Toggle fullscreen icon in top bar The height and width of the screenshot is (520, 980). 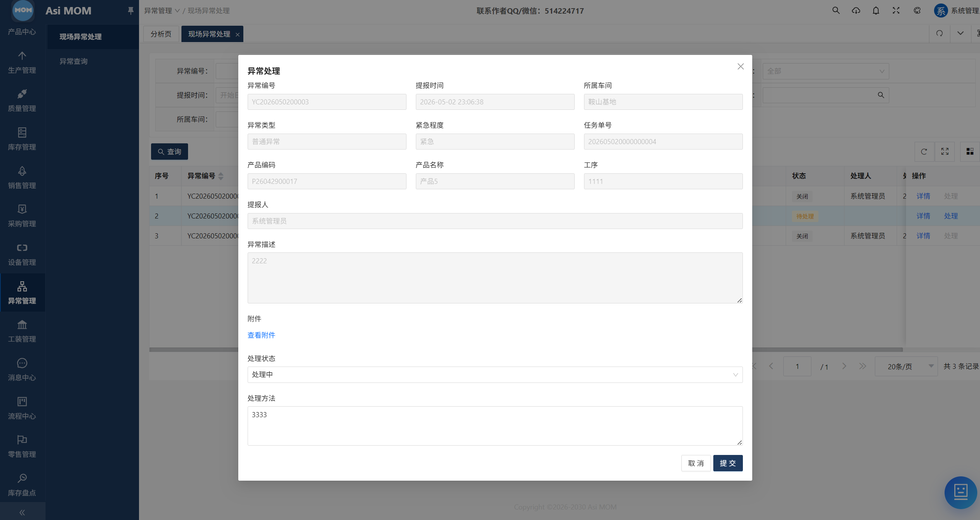point(896,11)
